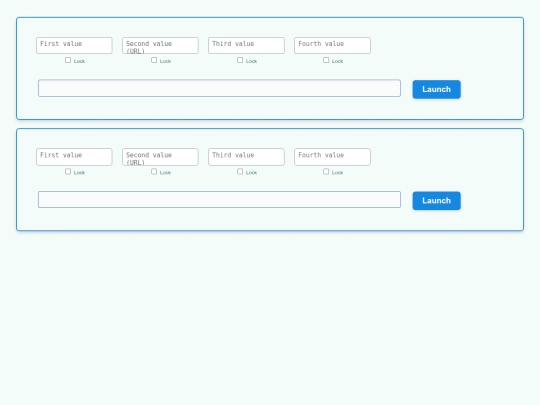Screen dimensions: 540x405
Task: Enable Lock under bottom panel's Second value
Action: (x=154, y=172)
